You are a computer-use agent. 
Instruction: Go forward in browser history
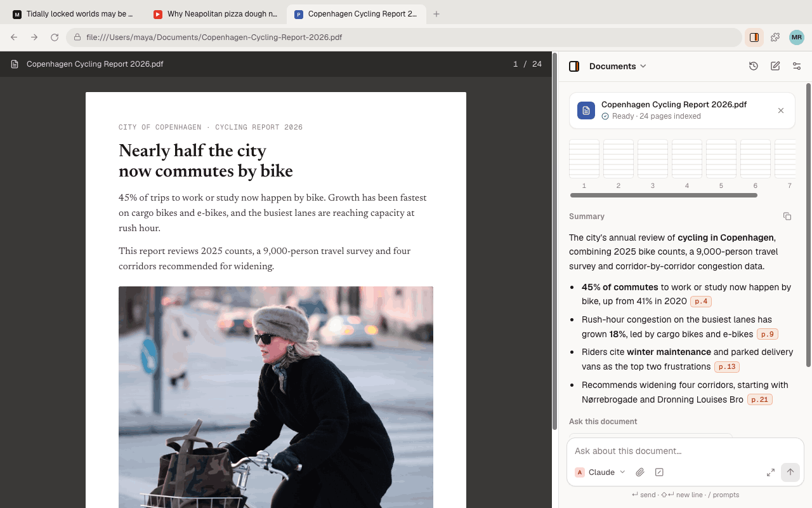coord(34,37)
